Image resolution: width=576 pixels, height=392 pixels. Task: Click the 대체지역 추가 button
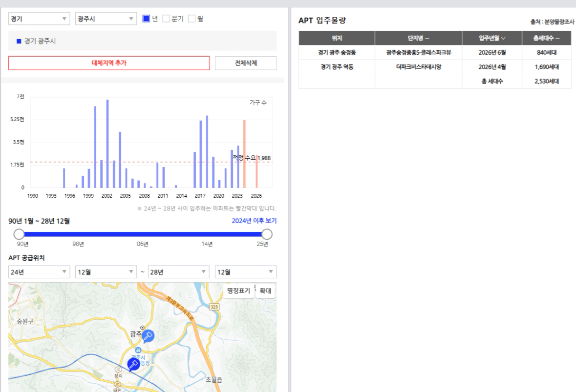point(109,63)
